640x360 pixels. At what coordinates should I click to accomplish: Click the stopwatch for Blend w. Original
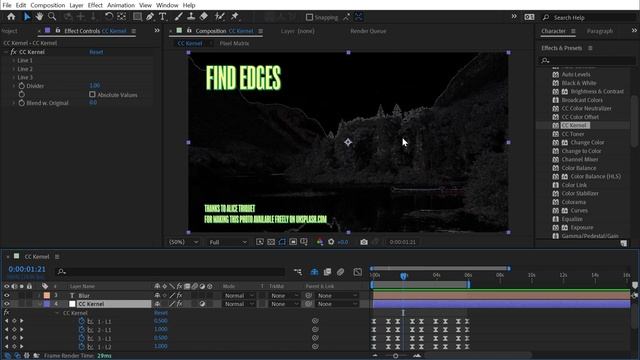point(22,103)
